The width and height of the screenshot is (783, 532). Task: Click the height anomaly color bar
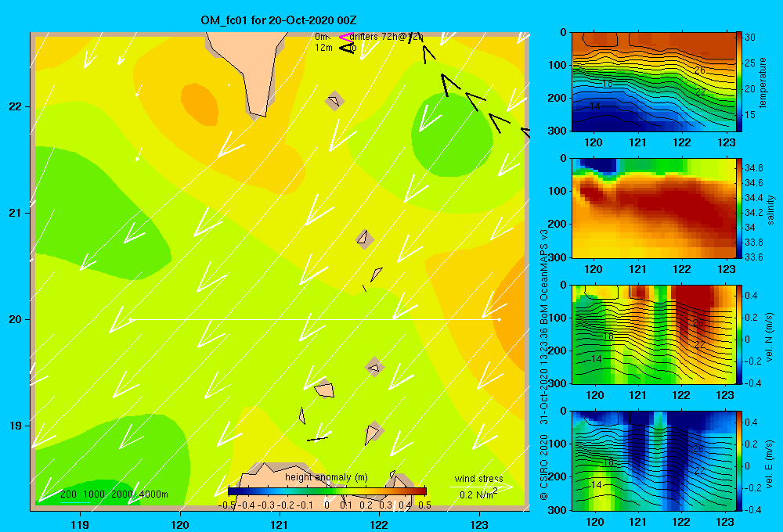tap(327, 491)
